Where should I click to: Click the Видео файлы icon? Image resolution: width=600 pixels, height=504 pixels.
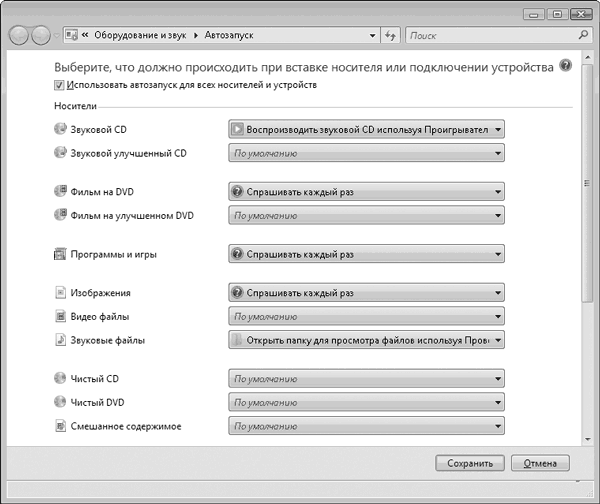click(x=59, y=317)
